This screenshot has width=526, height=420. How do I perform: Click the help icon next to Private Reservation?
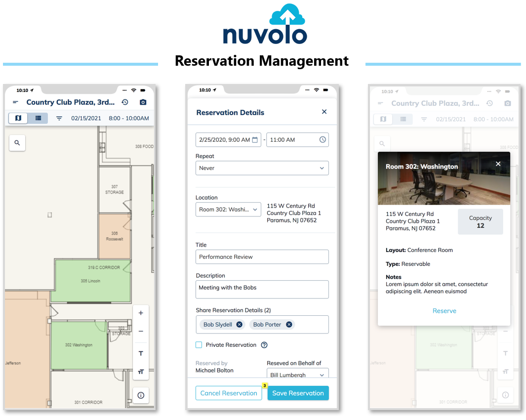[264, 345]
